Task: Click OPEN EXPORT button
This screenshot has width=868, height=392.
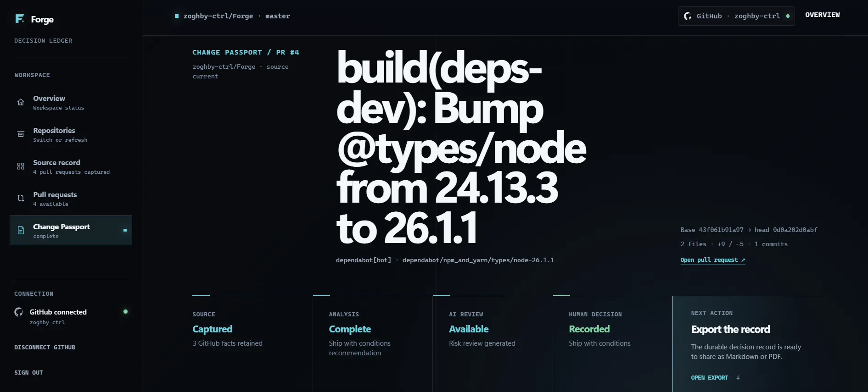Action: pos(715,378)
